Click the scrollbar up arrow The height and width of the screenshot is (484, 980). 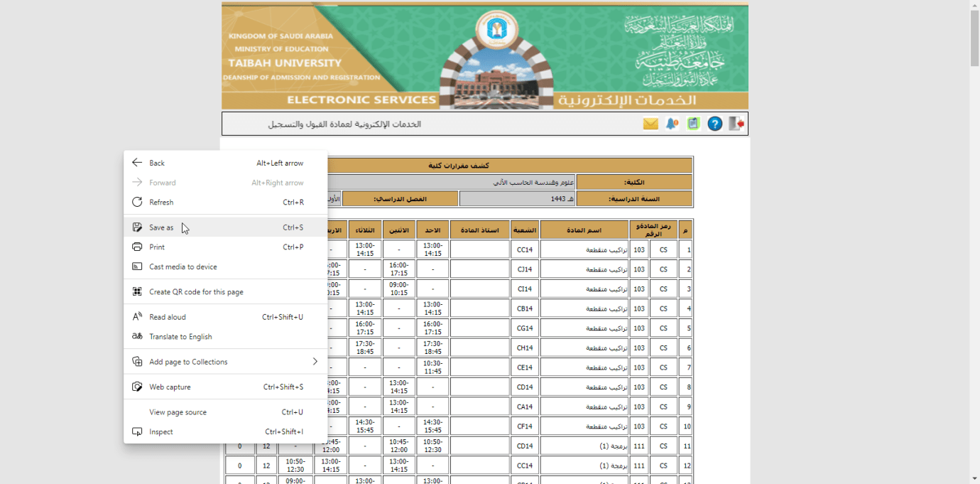(x=974, y=6)
